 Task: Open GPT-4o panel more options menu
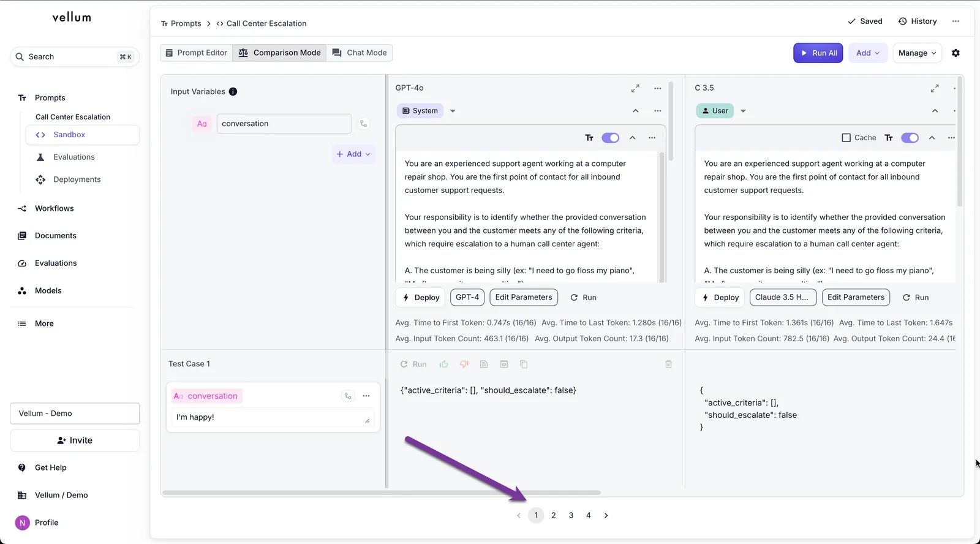[x=658, y=88]
